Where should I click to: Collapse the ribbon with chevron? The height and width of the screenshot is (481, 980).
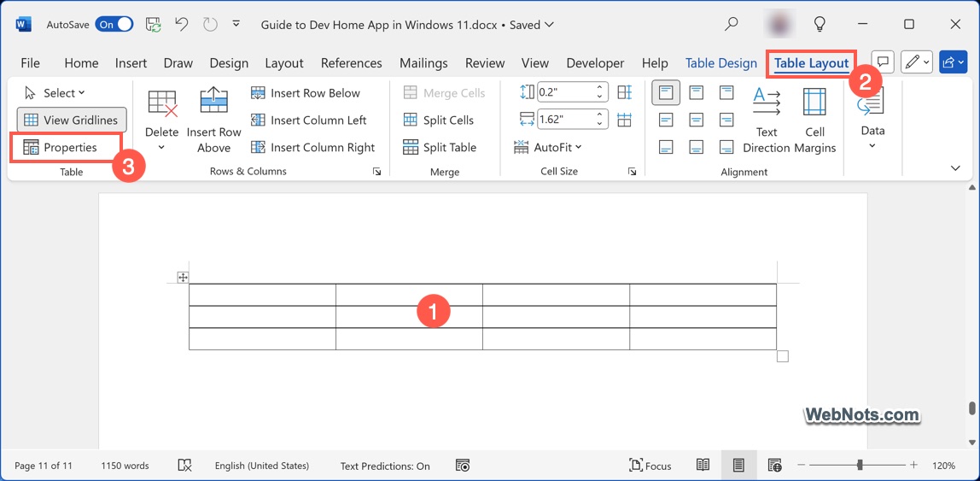click(955, 168)
